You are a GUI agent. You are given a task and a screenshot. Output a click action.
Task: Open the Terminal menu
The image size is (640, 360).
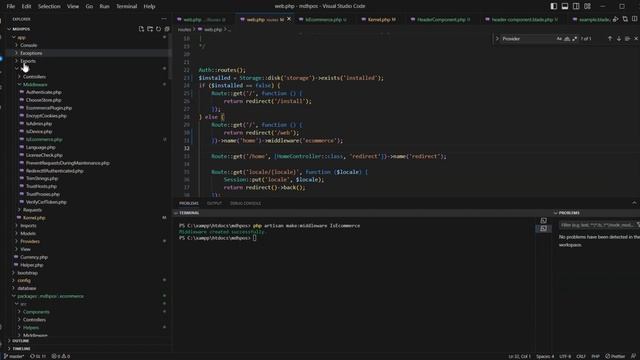[x=127, y=6]
